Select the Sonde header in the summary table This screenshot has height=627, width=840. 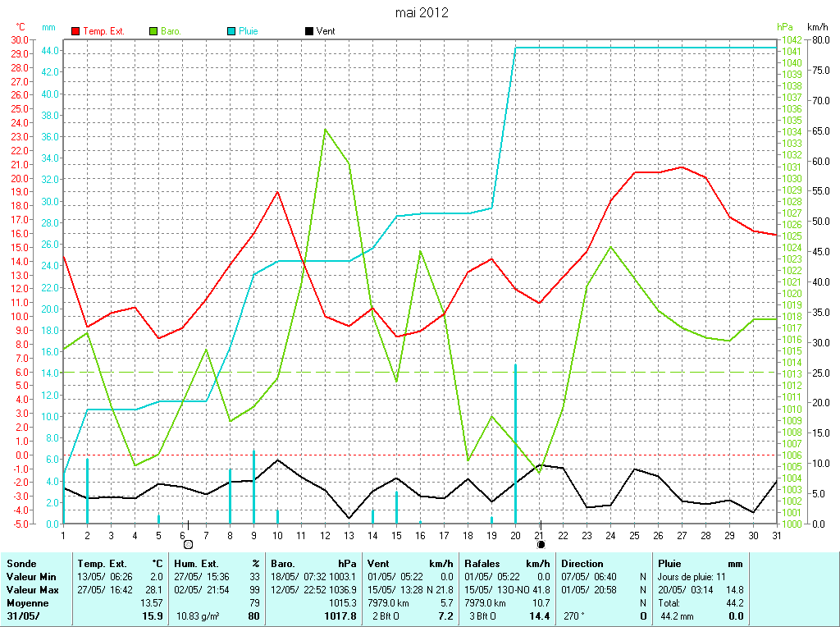21,564
